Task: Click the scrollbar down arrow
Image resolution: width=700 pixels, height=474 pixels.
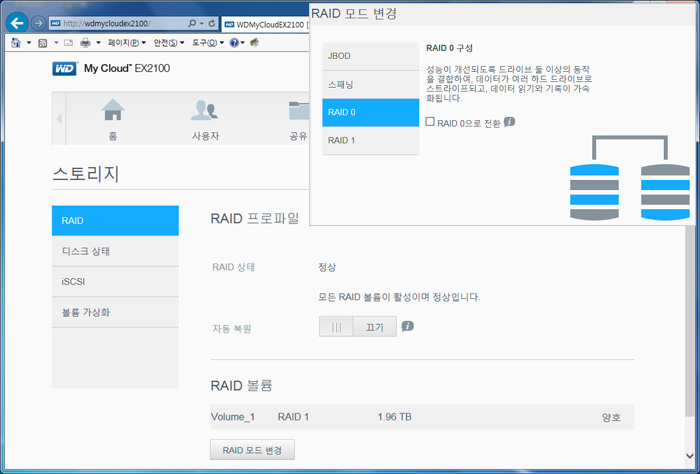Action: tap(690, 456)
